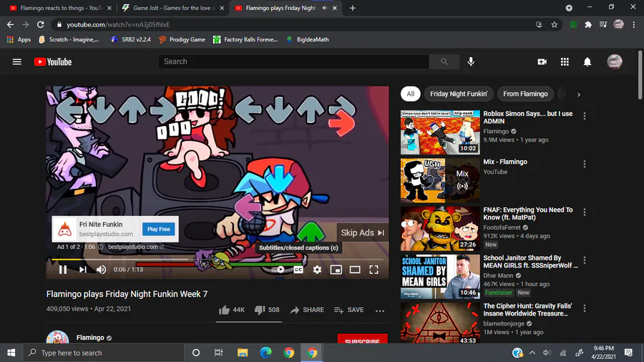Open Mix - Flamingo playlist thumbnail
This screenshot has height=362, width=644.
pyautogui.click(x=440, y=180)
